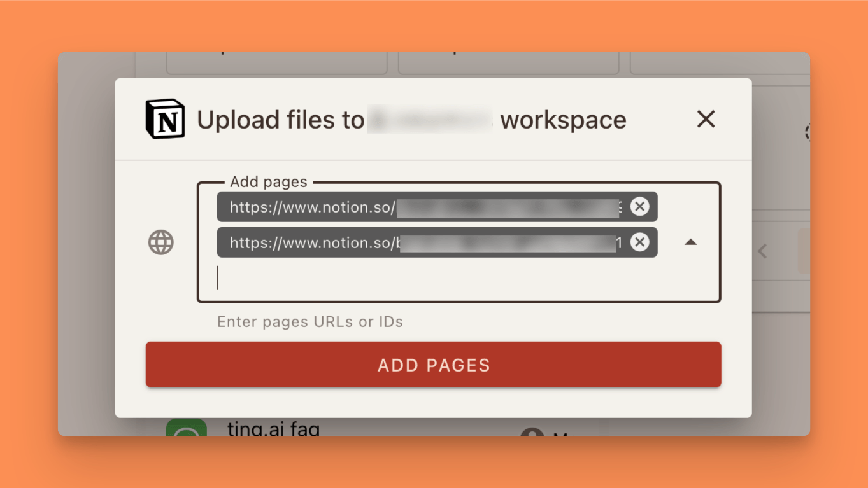
Task: Click the Notion logo in the dialog header
Action: [x=166, y=118]
